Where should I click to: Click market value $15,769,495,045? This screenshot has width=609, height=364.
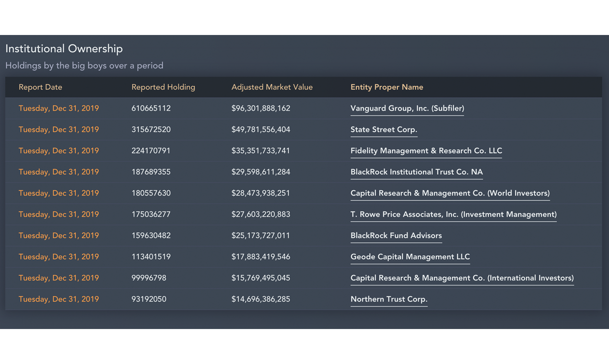261,278
